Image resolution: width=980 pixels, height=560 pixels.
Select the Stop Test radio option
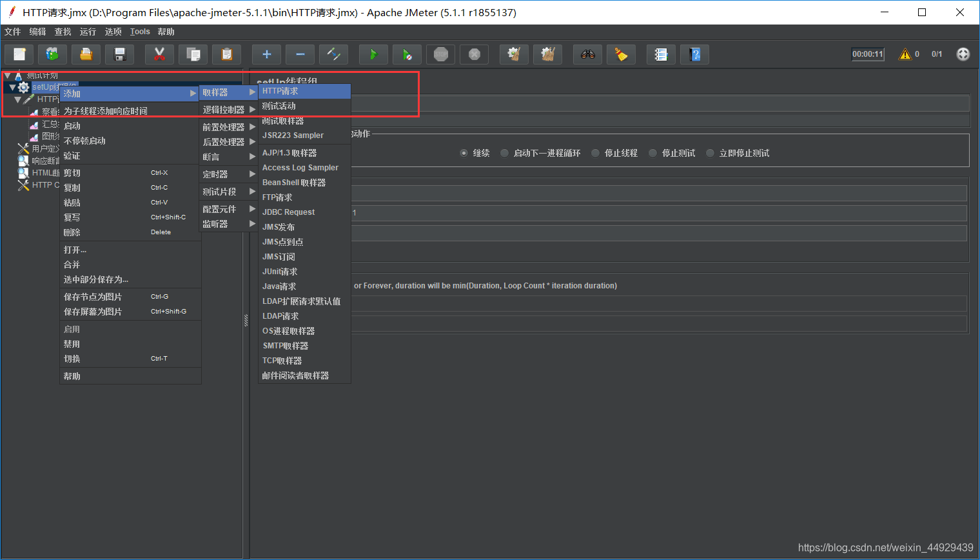[652, 153]
